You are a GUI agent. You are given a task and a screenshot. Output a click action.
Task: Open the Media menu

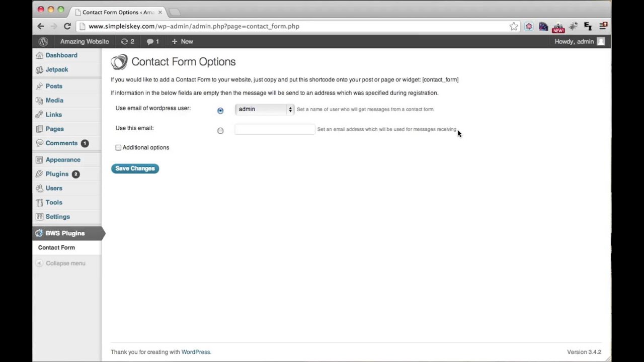(54, 100)
